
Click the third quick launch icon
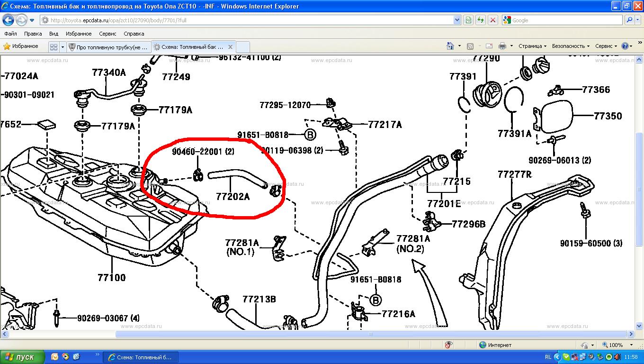(76, 356)
